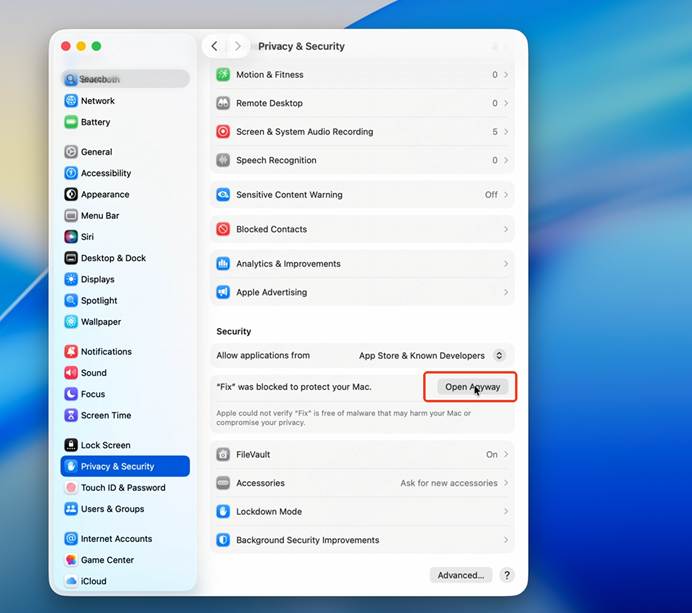Select Desktop & Dock label

click(113, 258)
